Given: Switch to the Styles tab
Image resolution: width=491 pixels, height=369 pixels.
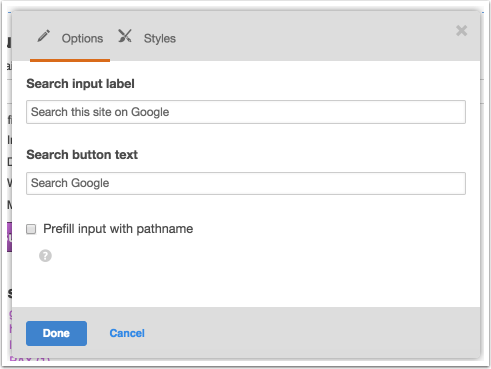Looking at the screenshot, I should pos(160,38).
